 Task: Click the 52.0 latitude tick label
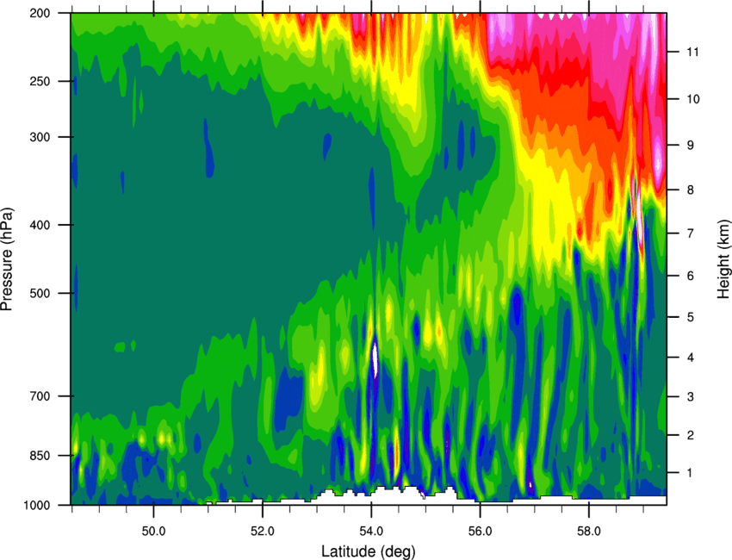(263, 532)
